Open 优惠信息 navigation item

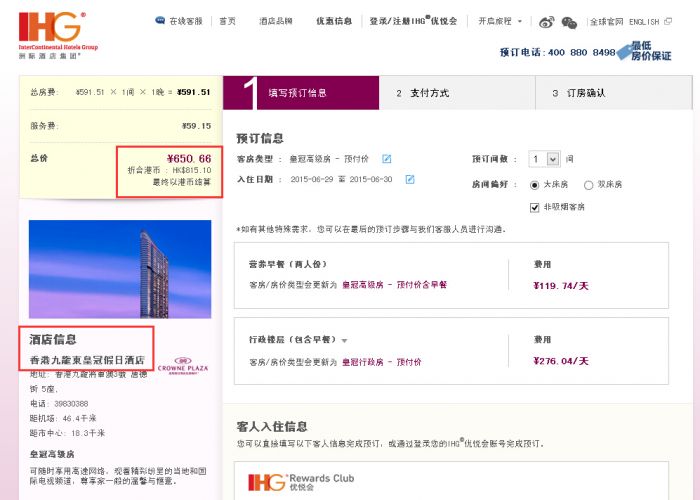[334, 21]
